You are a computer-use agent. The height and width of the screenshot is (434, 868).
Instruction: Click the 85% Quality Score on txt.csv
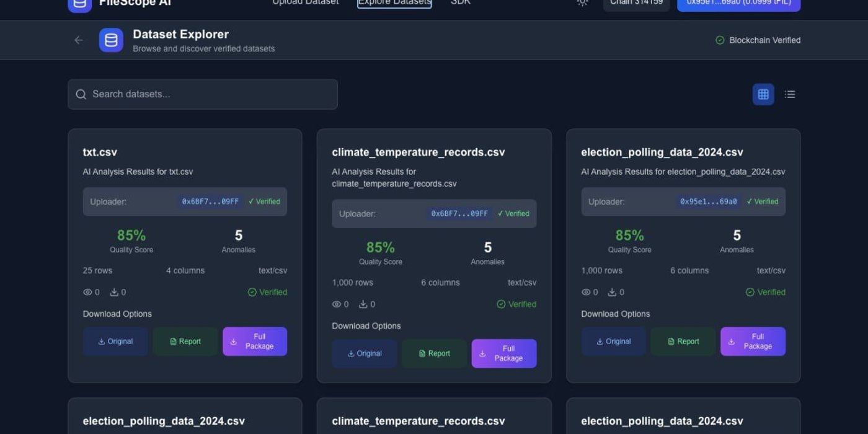coord(131,236)
